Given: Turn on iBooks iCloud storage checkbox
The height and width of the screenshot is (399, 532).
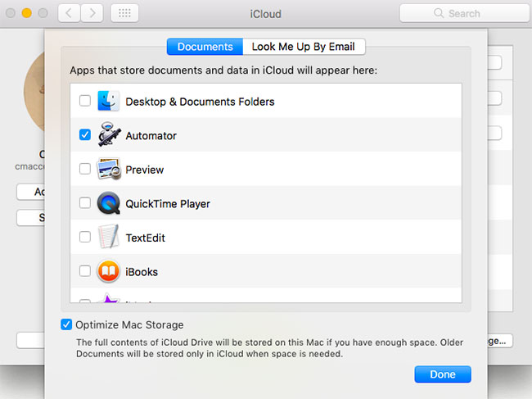Looking at the screenshot, I should (85, 271).
